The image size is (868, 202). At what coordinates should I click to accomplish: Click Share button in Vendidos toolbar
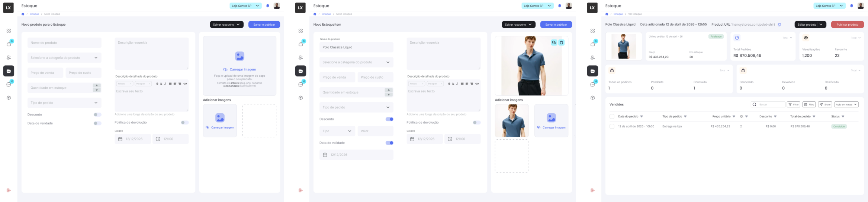coord(825,105)
